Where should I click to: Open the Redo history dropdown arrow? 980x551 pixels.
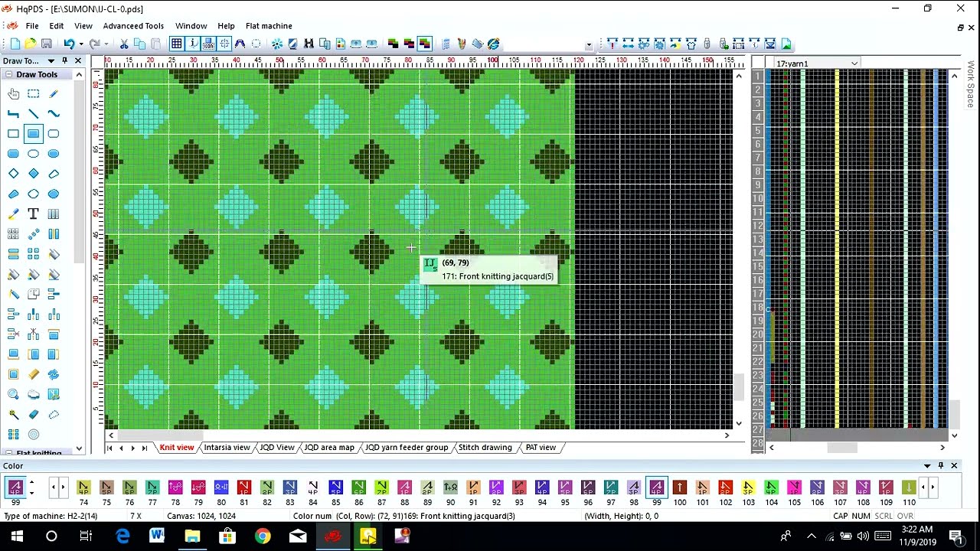pos(106,44)
